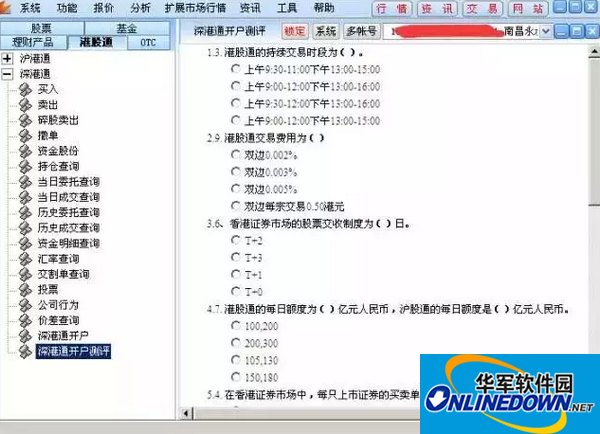Click the vertical scrollbar up arrow
The height and width of the screenshot is (434, 600).
pos(594,52)
